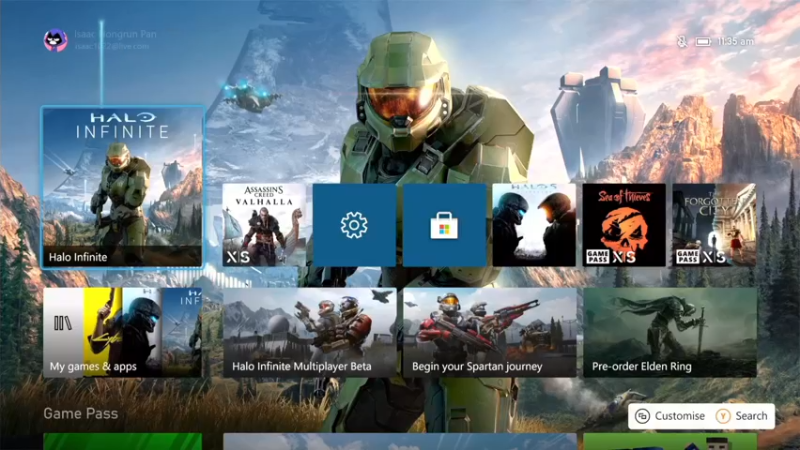Open profile avatar picture
Screen dimensions: 800x450
[x=56, y=40]
